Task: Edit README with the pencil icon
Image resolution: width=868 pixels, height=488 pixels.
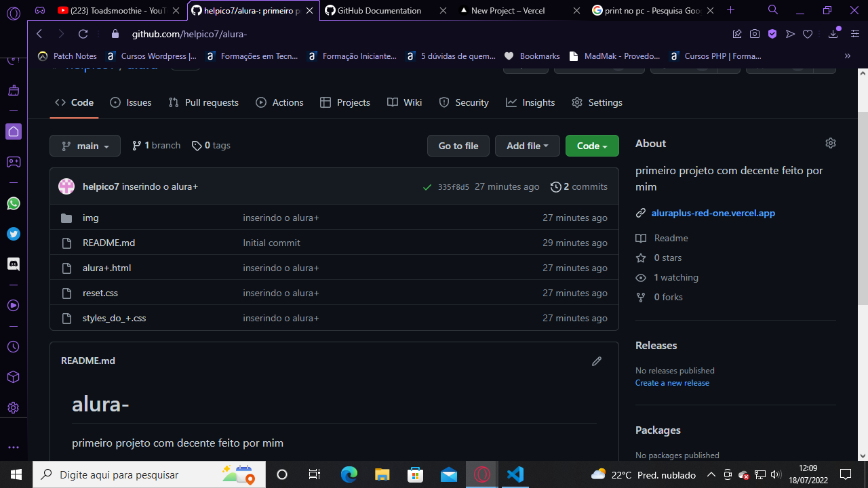Action: click(x=597, y=361)
